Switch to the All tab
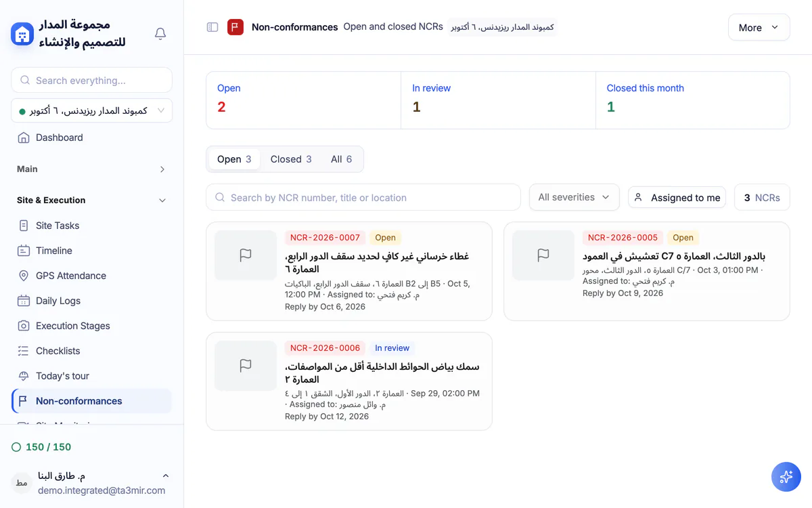 pos(341,159)
